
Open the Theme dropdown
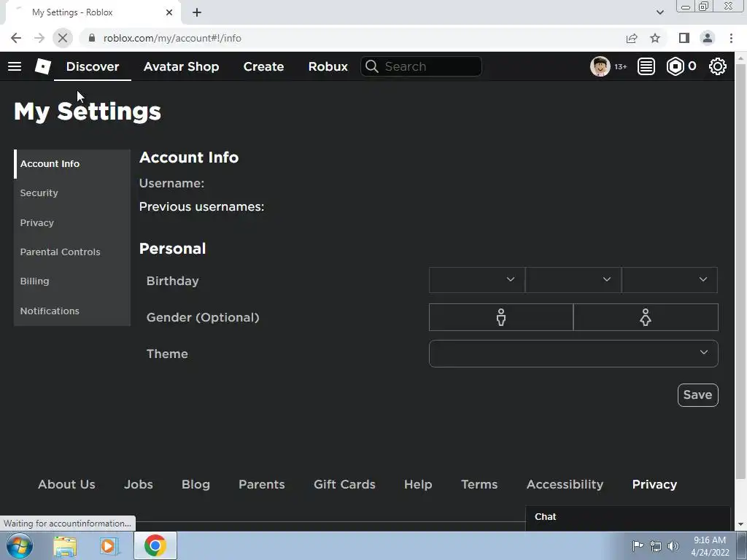(573, 354)
